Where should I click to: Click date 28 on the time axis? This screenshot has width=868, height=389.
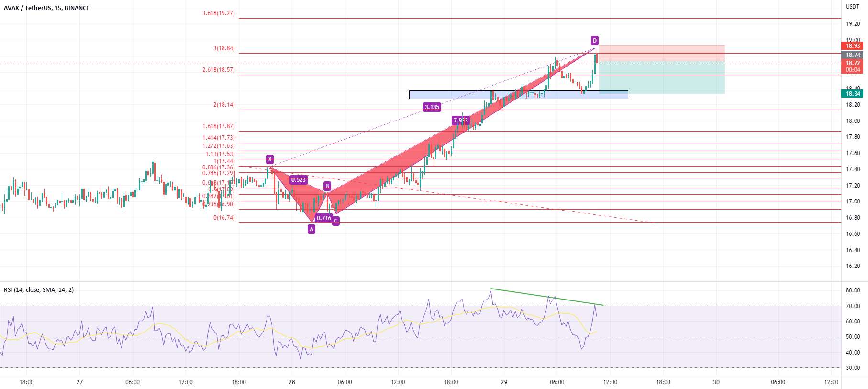tap(292, 382)
